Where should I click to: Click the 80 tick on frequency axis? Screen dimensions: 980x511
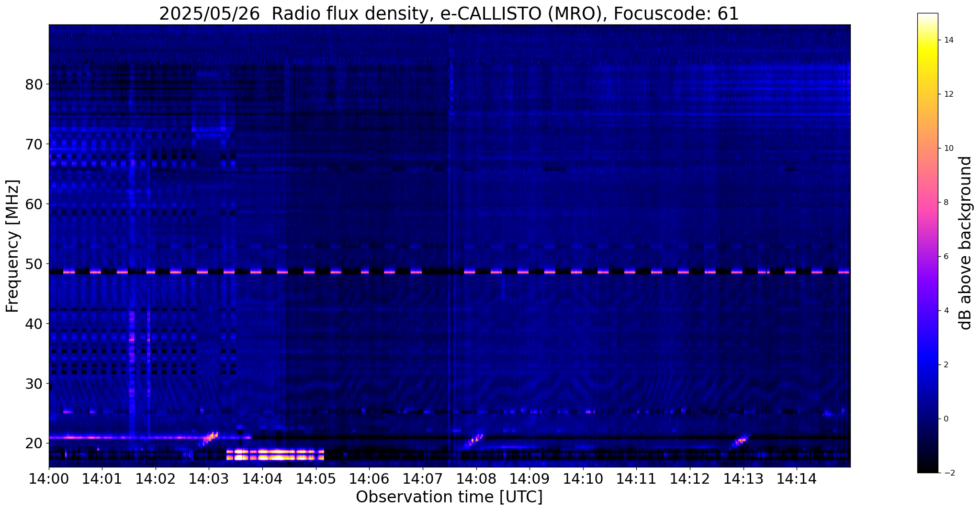click(x=34, y=84)
